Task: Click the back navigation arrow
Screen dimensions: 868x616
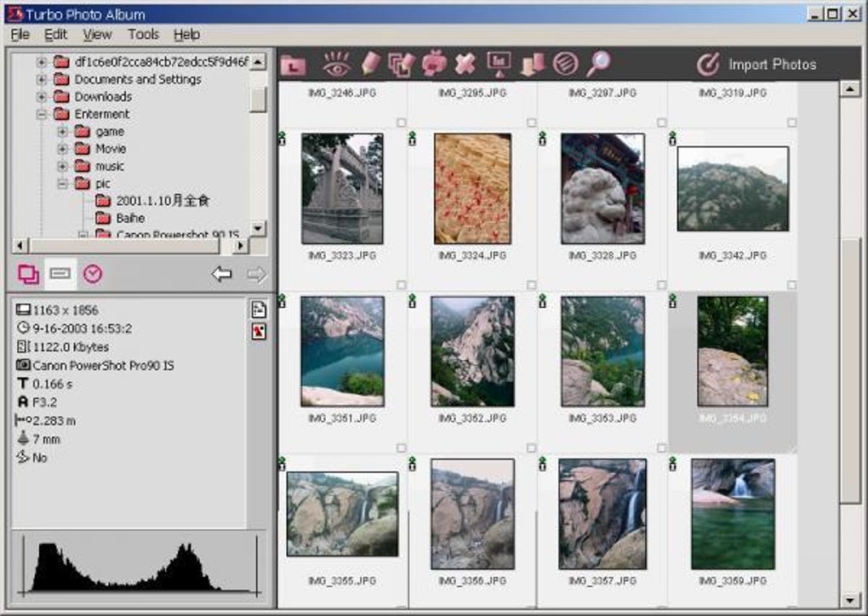Action: pyautogui.click(x=220, y=274)
